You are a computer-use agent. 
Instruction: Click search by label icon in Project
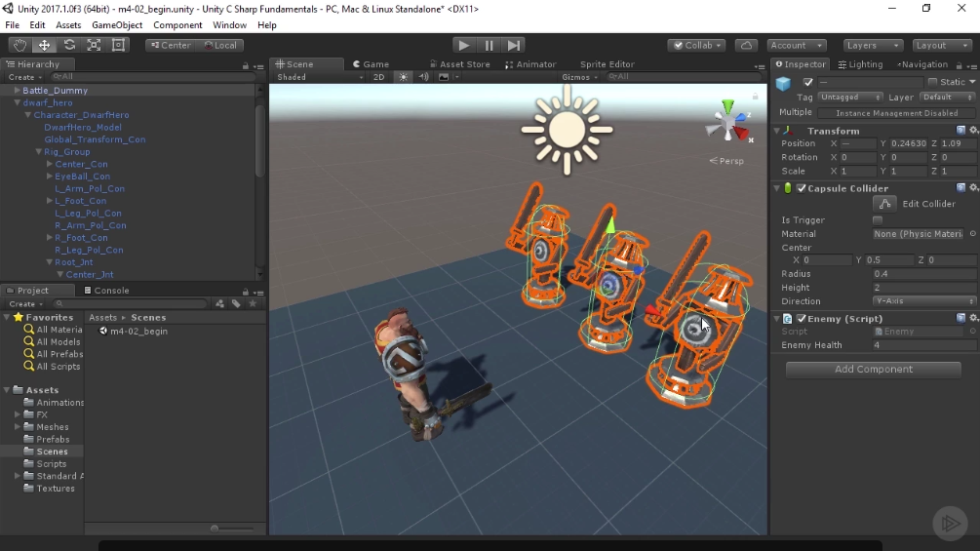(x=236, y=303)
